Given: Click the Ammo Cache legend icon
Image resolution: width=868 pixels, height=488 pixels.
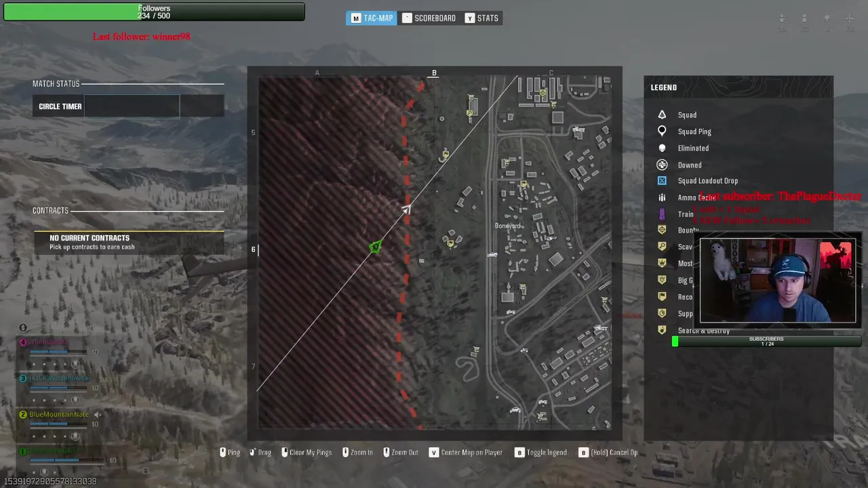Looking at the screenshot, I should (x=662, y=197).
